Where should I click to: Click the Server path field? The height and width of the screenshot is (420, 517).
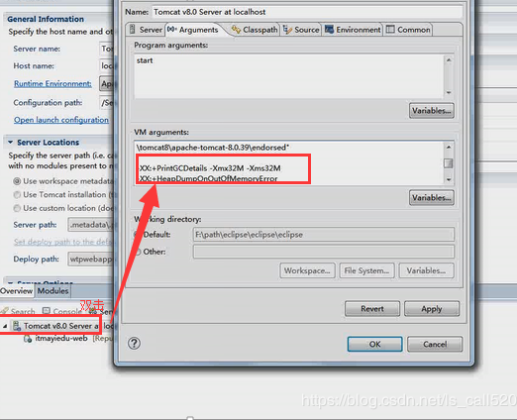[x=90, y=225]
